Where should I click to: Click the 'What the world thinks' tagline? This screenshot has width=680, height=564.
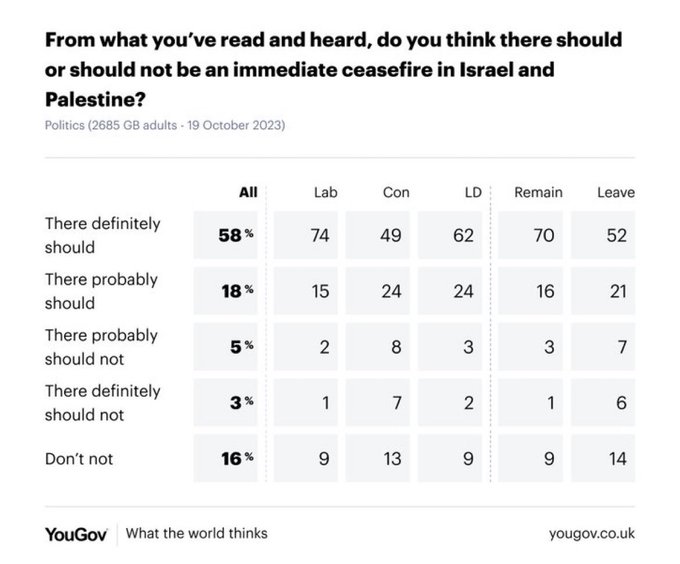pos(196,533)
